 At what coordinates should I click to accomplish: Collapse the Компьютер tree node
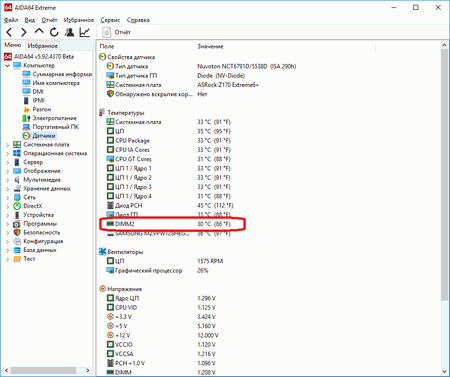pyautogui.click(x=7, y=66)
